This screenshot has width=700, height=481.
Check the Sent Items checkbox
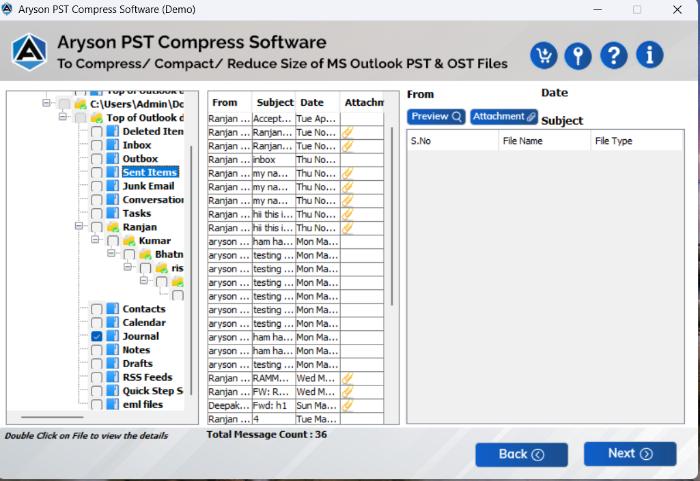[x=96, y=172]
